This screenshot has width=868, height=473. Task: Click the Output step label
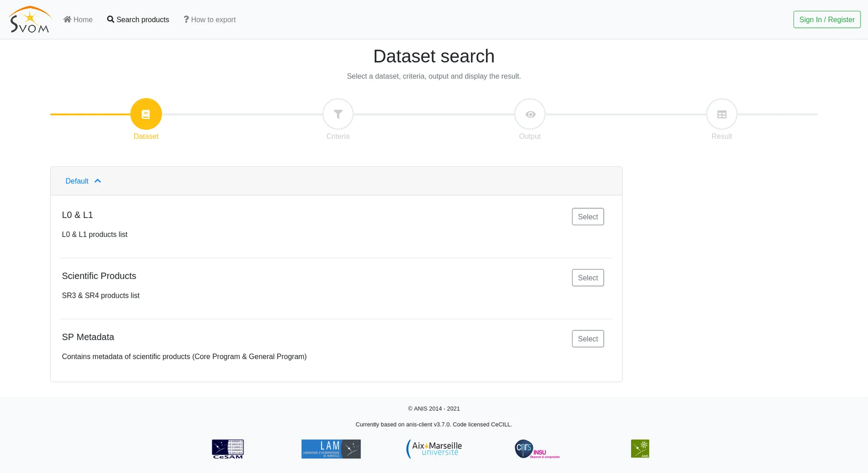click(530, 136)
